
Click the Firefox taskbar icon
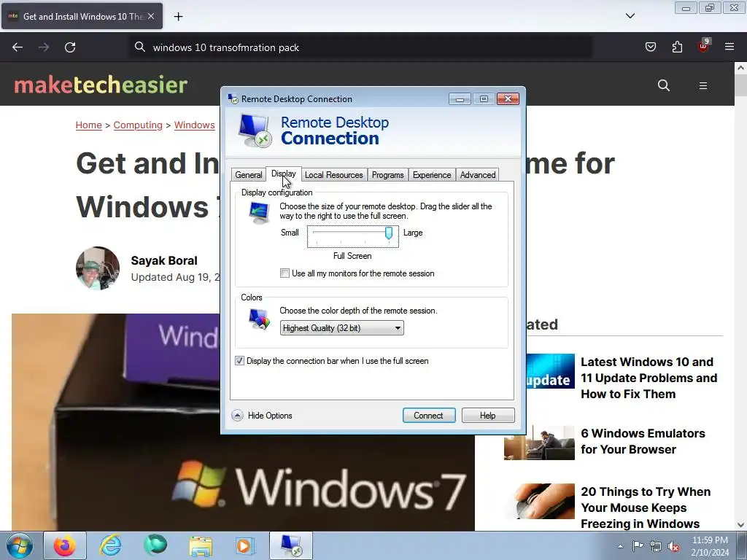(x=65, y=545)
